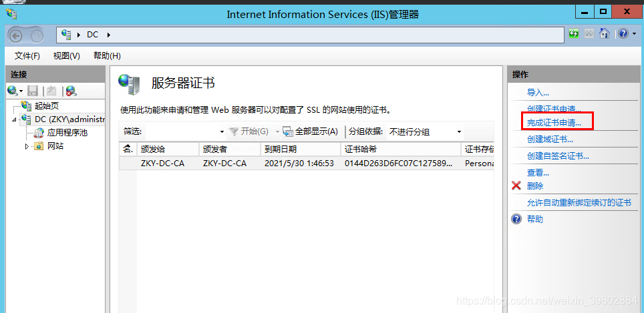The image size is (644, 313).
Task: Click 创建证书申请... action link
Action: [x=554, y=109]
